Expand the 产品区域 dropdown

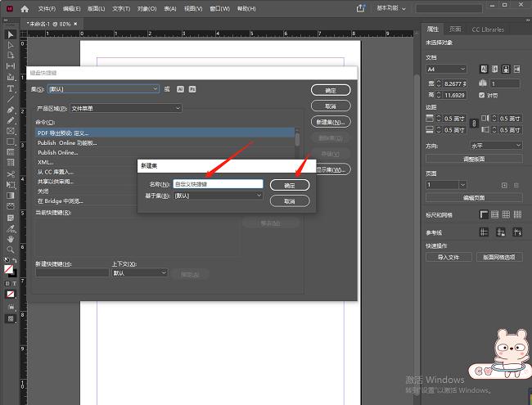tap(125, 108)
